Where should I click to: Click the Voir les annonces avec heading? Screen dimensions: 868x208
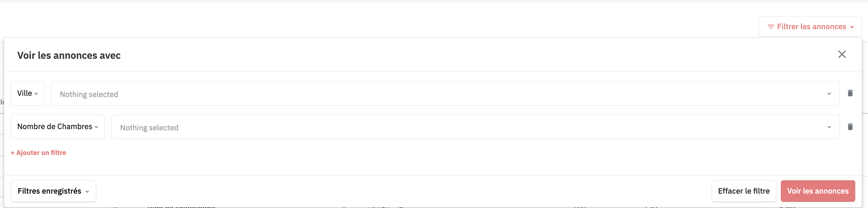[x=69, y=55]
